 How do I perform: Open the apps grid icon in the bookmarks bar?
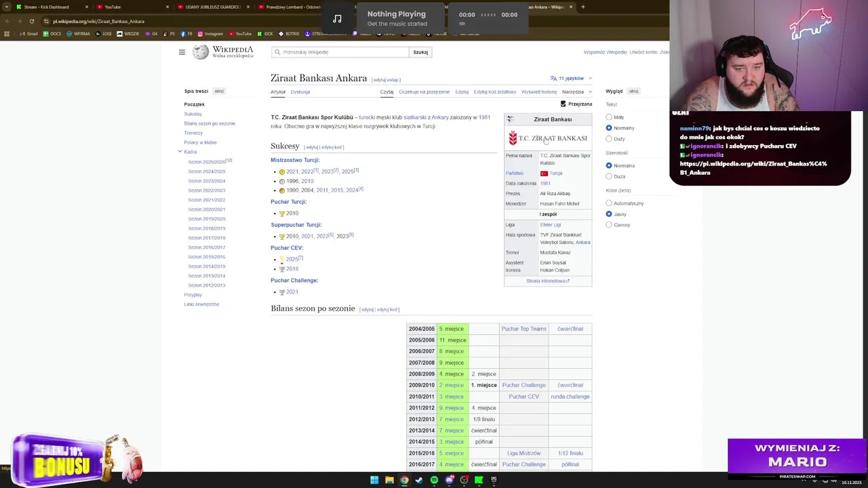pos(7,34)
